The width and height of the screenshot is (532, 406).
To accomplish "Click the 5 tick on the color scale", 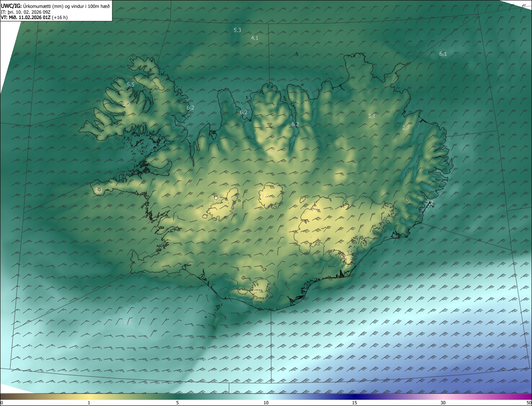I will 177,403.
